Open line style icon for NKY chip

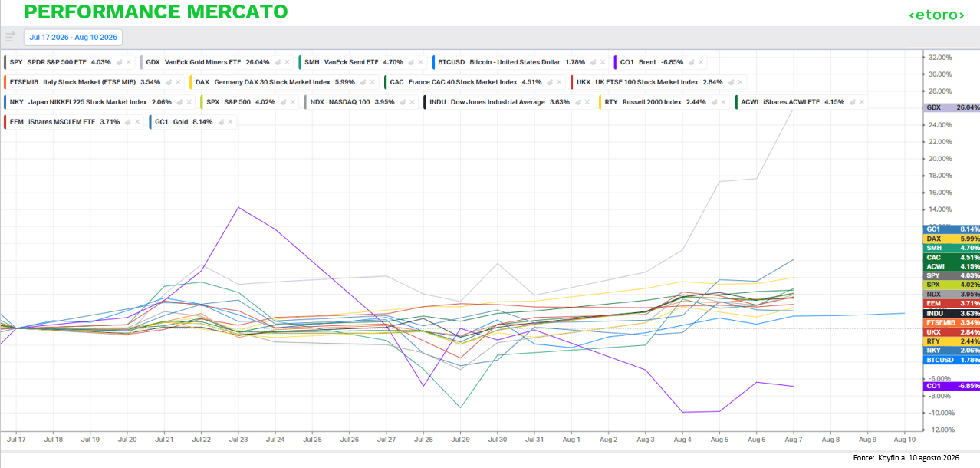point(179,102)
